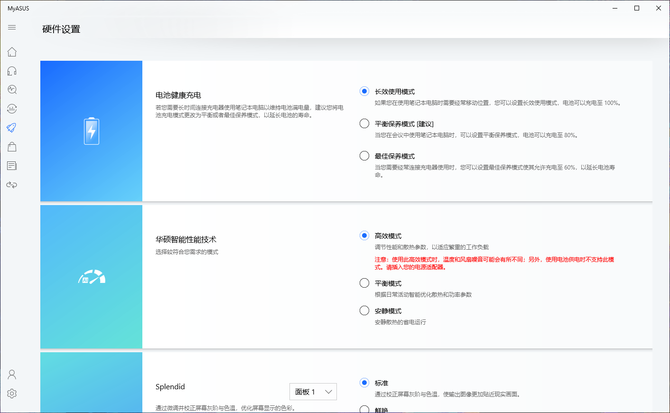The image size is (670, 413).
Task: Go to the Home page icon
Action: click(x=12, y=52)
